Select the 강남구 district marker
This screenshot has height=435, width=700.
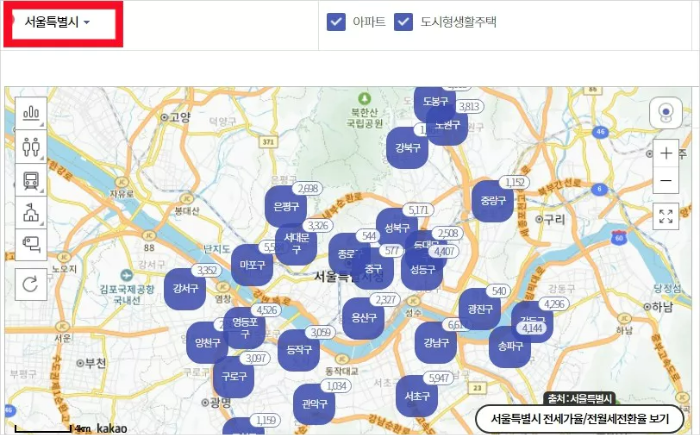point(436,343)
